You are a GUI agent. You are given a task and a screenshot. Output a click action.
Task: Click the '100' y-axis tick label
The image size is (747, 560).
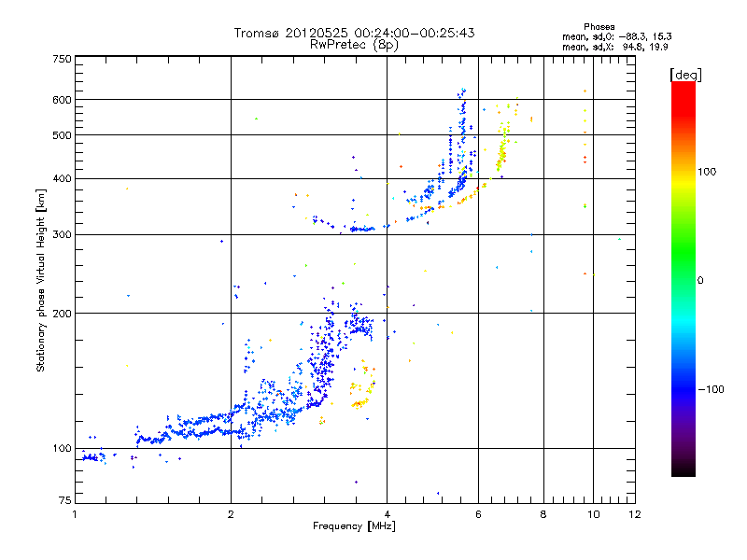(63, 449)
